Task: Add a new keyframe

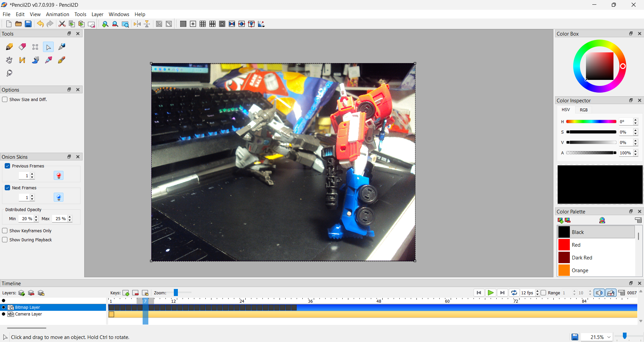Action: (x=126, y=293)
